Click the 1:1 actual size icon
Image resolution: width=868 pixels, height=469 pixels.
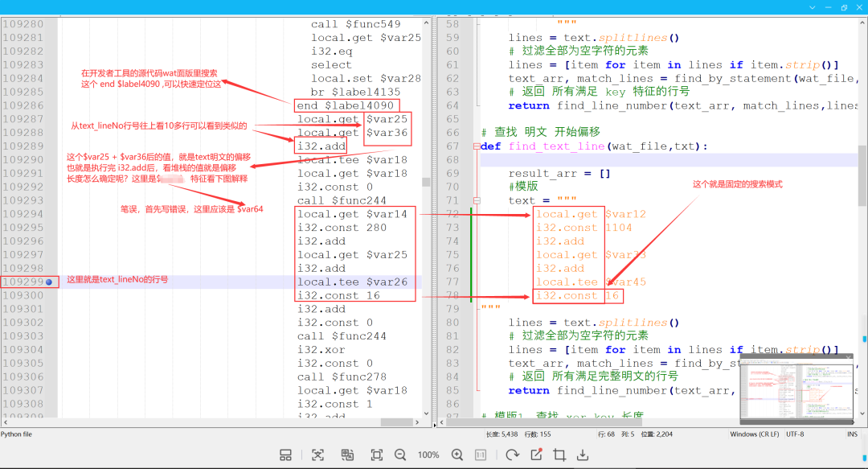(x=481, y=455)
